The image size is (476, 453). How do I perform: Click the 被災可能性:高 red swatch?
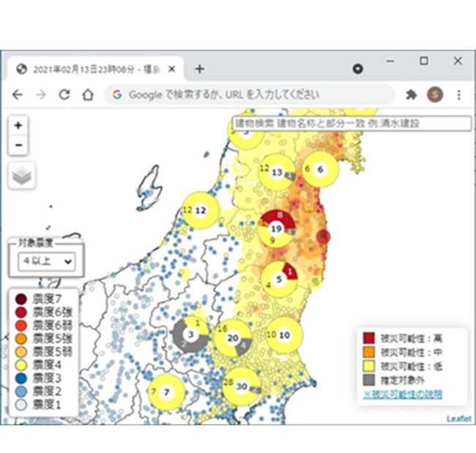tap(369, 338)
